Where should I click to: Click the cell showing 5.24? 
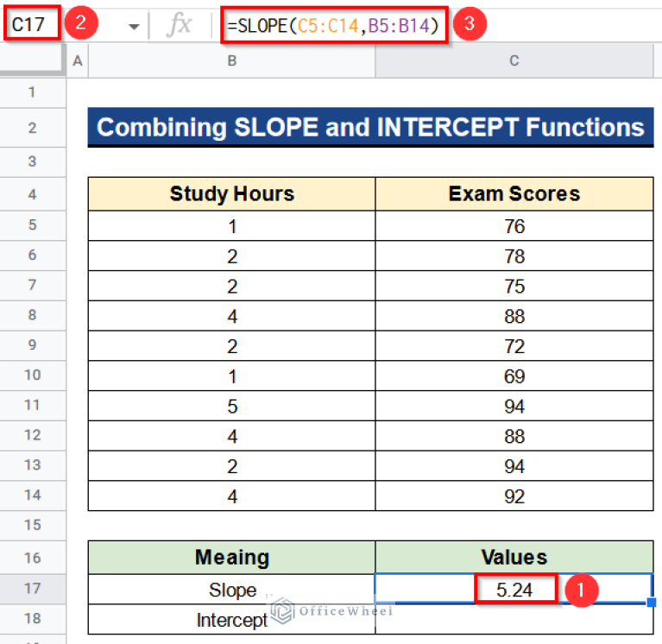pos(514,590)
